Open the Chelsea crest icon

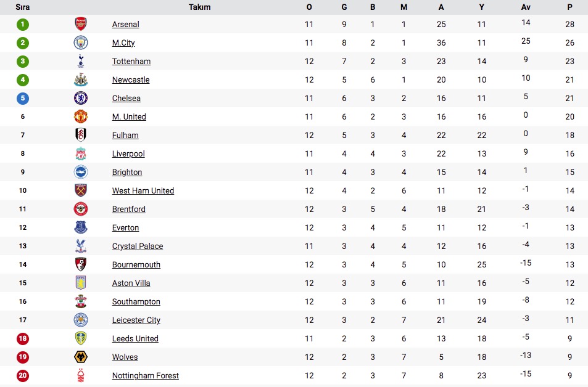(81, 98)
